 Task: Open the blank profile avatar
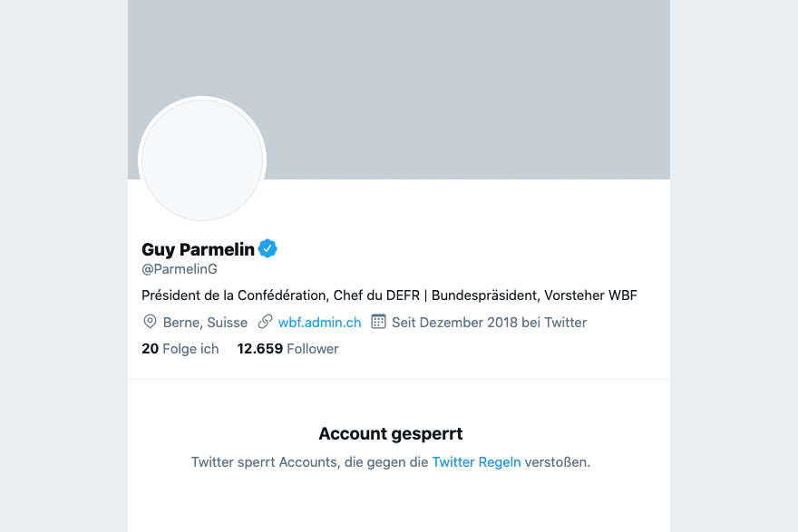click(202, 160)
